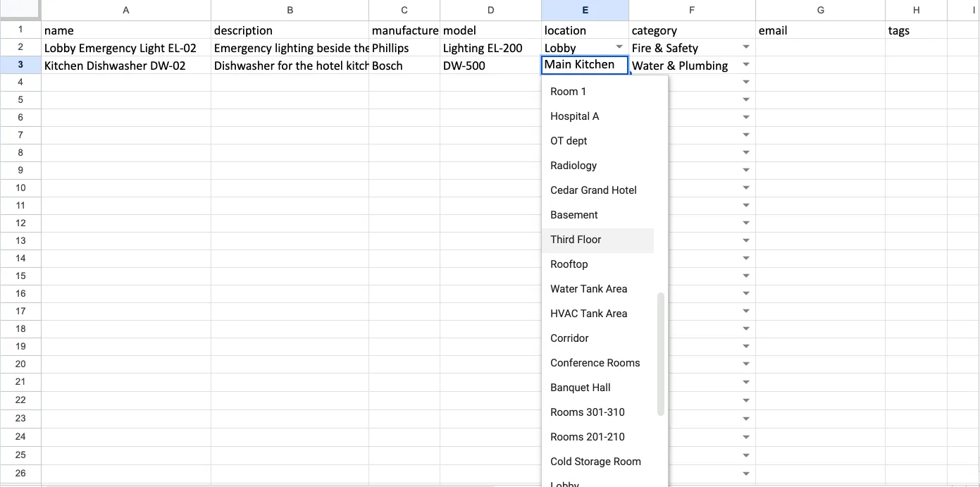
Task: Select row 3 header
Action: click(x=20, y=65)
